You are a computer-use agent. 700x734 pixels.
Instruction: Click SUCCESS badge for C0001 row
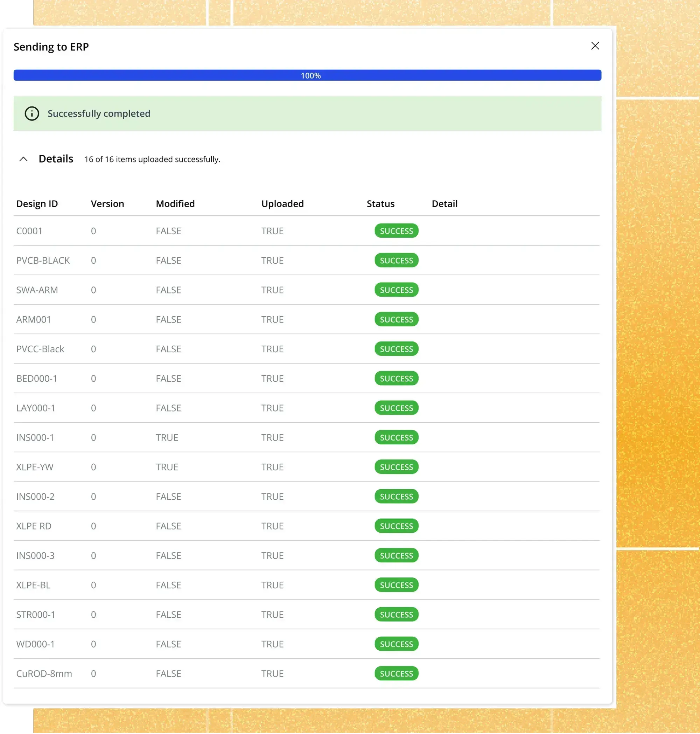point(396,231)
